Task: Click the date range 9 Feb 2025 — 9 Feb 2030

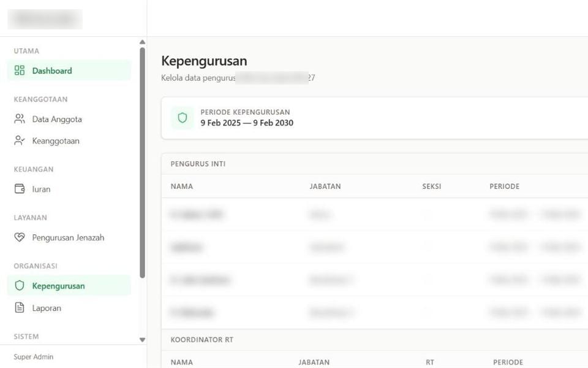Action: [x=247, y=123]
